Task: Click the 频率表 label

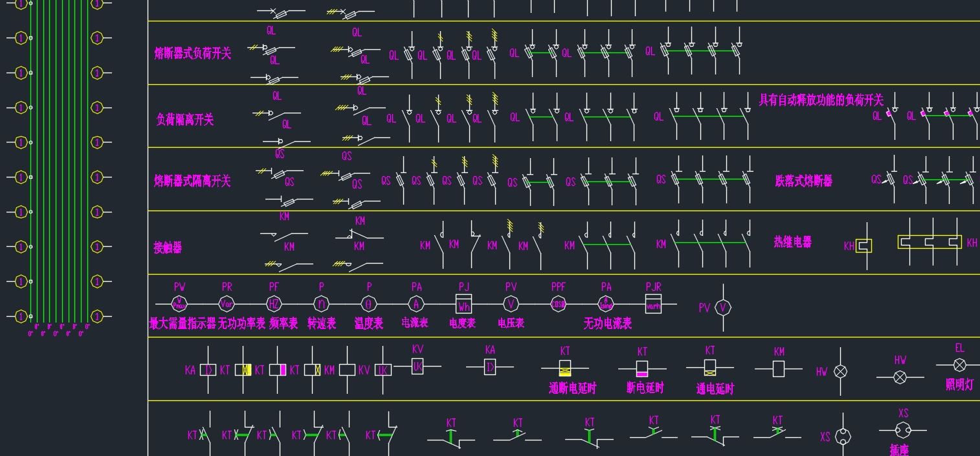Action: point(284,323)
